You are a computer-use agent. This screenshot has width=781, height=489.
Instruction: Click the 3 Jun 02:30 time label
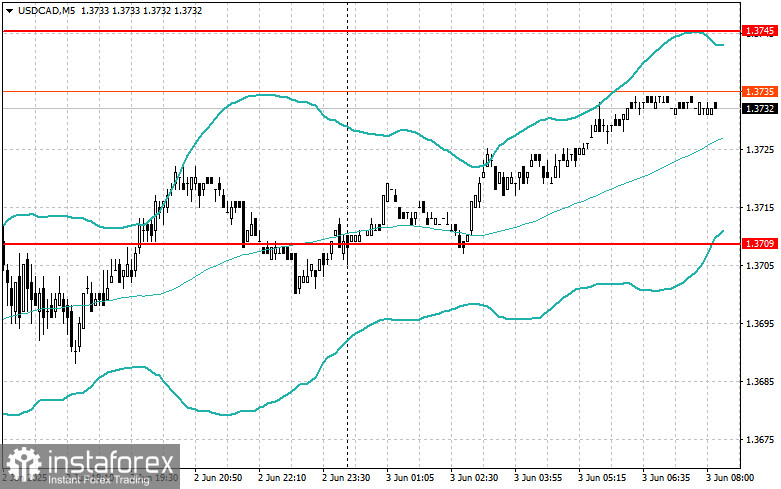[x=474, y=478]
